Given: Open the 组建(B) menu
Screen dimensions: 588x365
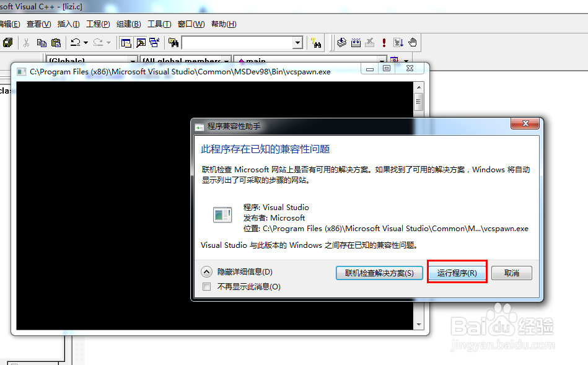Looking at the screenshot, I should 129,24.
